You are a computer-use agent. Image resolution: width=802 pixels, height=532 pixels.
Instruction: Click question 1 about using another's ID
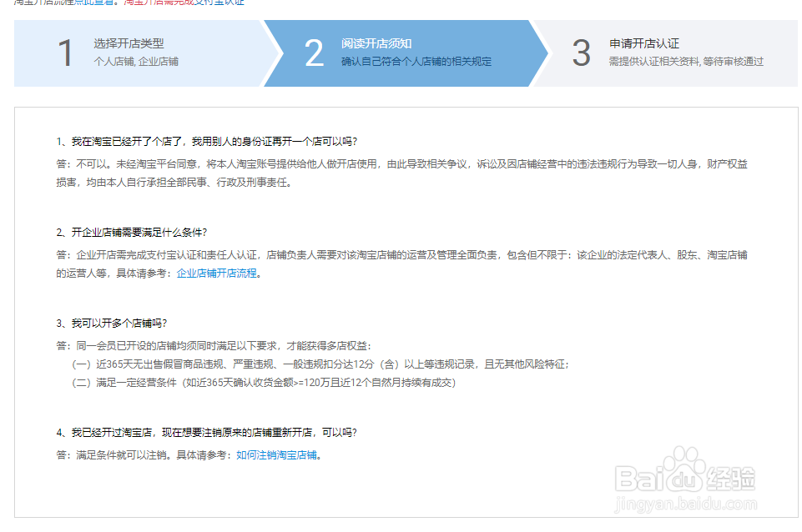[207, 142]
